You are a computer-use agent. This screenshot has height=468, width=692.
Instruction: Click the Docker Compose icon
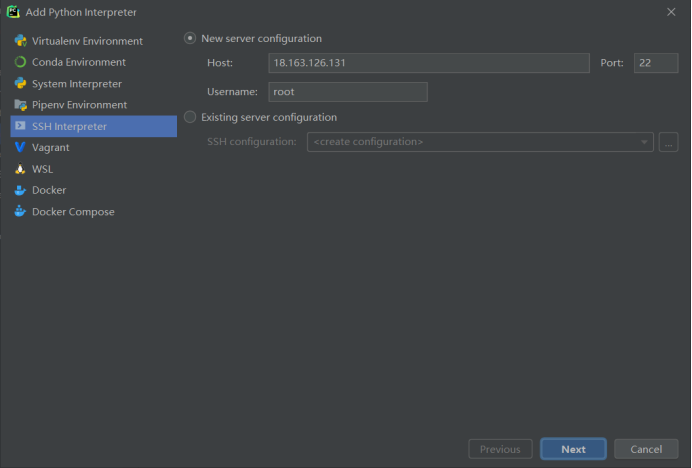(20, 211)
